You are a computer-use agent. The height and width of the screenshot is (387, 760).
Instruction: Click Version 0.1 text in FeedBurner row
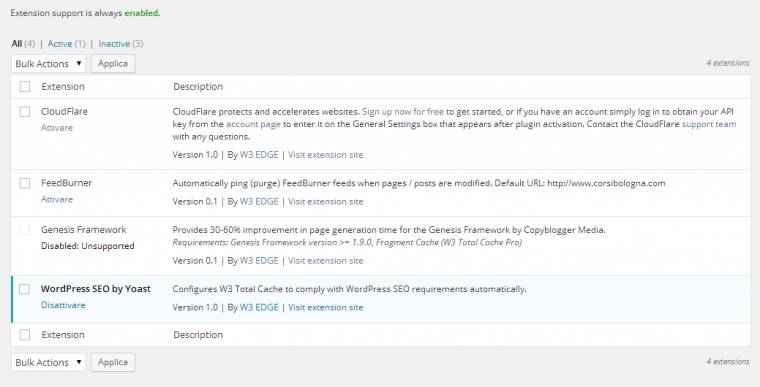tap(195, 202)
